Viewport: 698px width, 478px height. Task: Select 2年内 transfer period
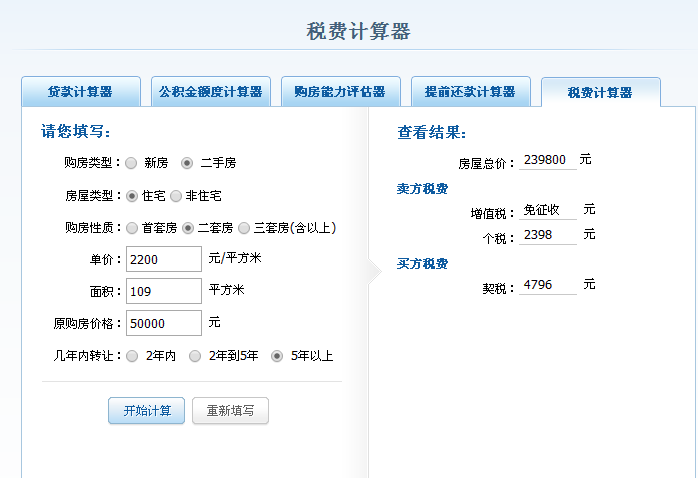tap(133, 355)
